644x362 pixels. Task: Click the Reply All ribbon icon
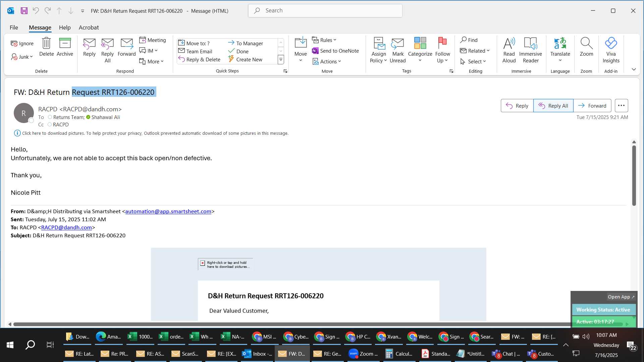(107, 50)
